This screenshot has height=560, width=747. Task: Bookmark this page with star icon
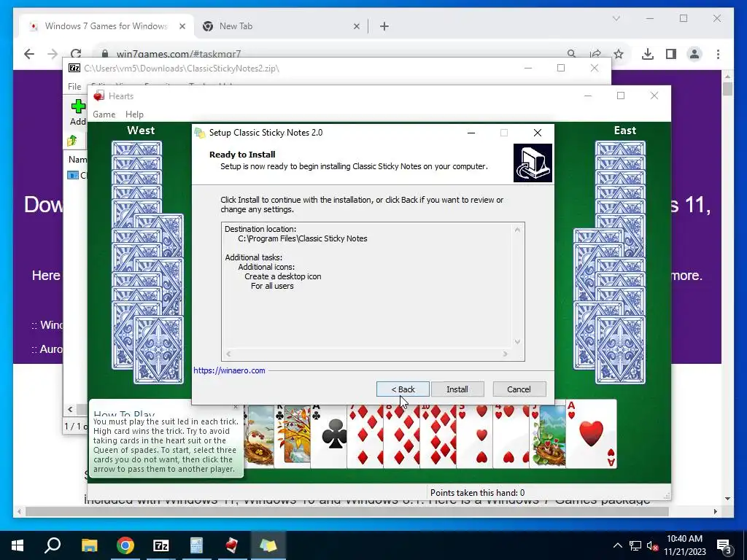click(x=619, y=54)
